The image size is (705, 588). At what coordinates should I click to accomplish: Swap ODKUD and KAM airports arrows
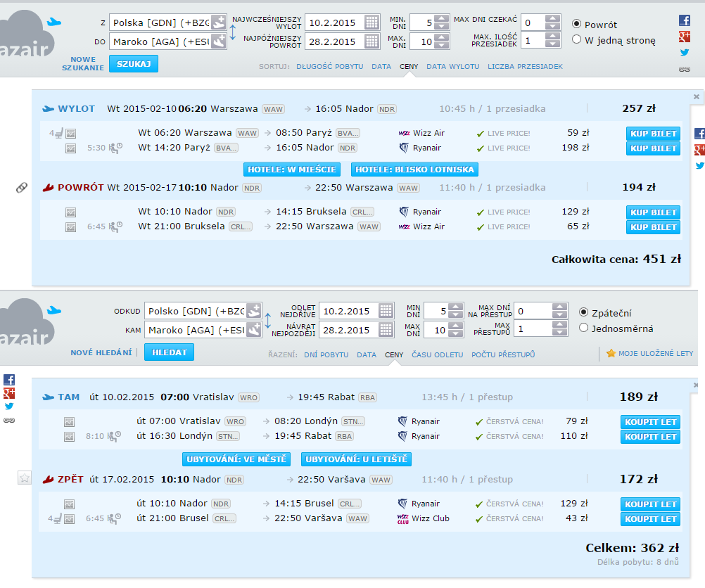click(x=267, y=321)
